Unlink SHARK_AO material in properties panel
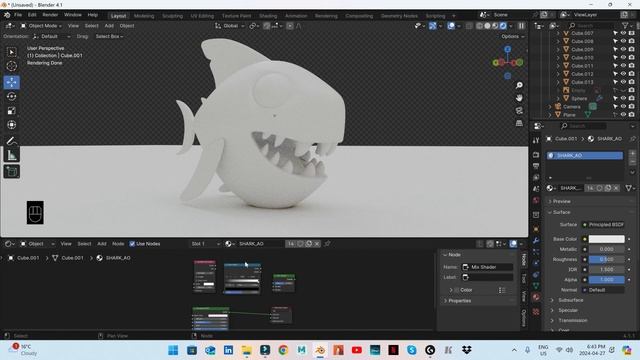Viewport: 640px width, 360px height. [x=616, y=188]
